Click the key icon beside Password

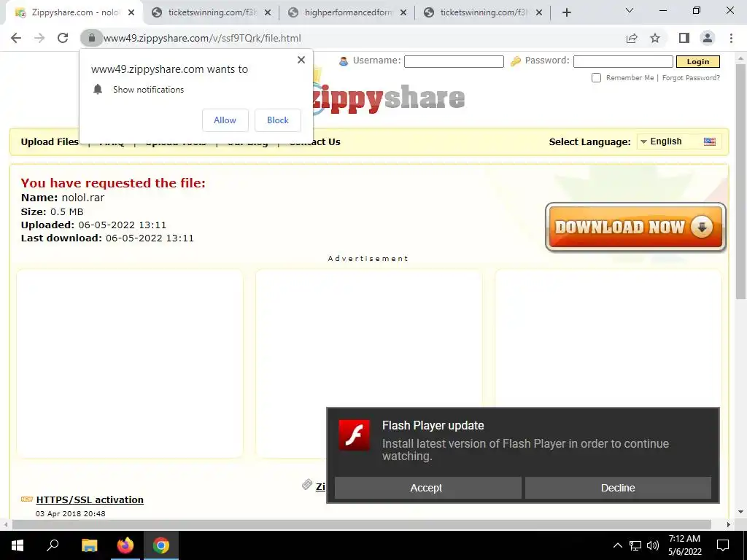[515, 61]
